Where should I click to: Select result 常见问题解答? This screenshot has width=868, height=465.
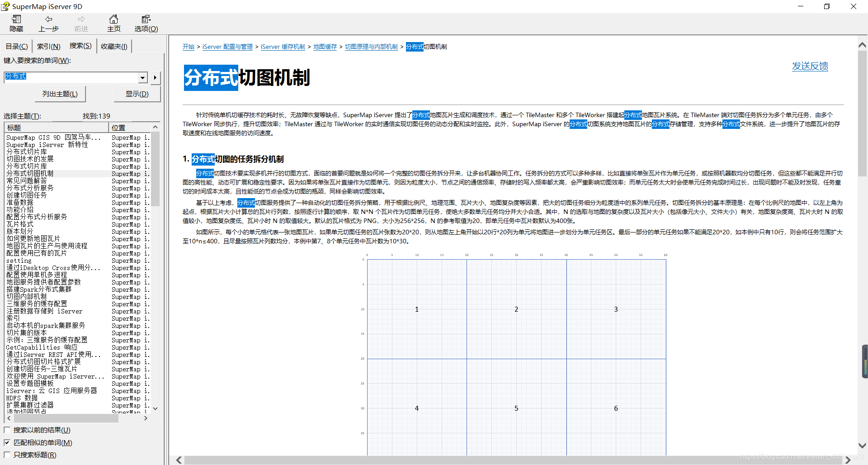27,181
